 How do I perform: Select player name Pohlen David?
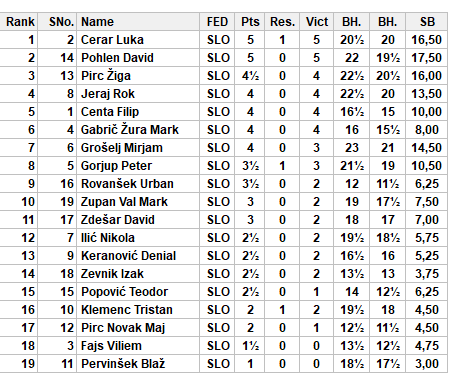point(117,58)
